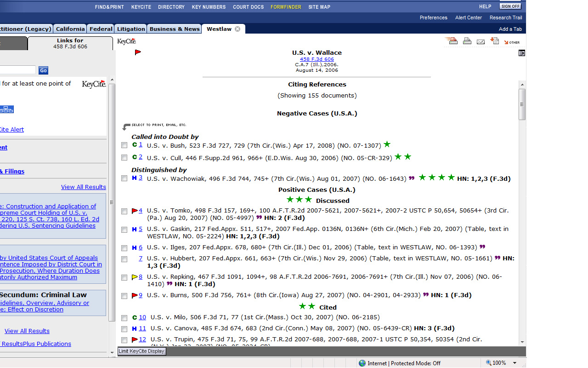Click the KeyCite logo above the document
Viewport: 588px width, 368px height.
click(126, 41)
